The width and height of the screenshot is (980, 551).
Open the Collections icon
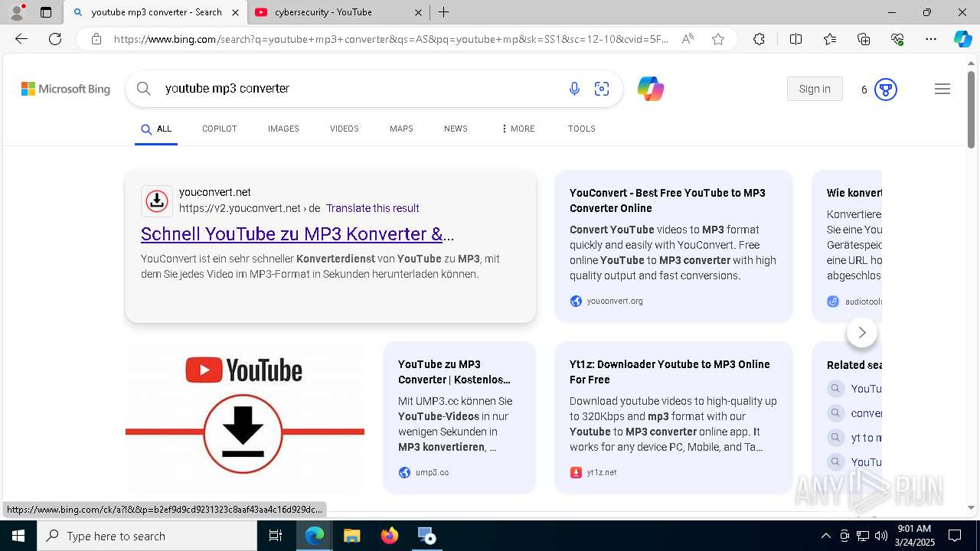click(864, 39)
